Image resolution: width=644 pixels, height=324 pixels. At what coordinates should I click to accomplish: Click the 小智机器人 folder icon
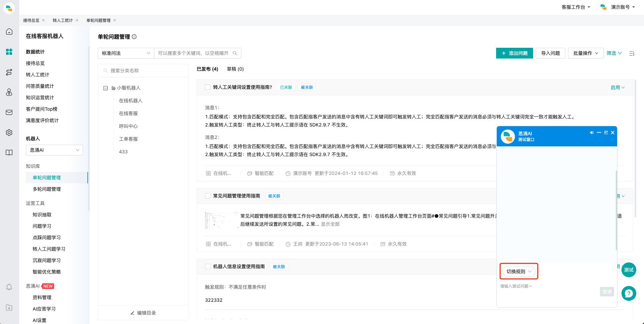114,88
